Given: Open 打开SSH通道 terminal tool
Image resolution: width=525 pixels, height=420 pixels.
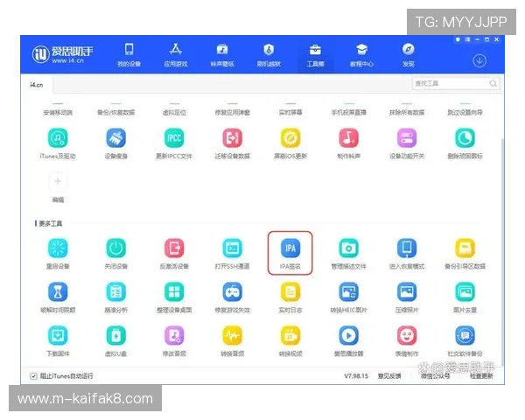Looking at the screenshot, I should [232, 248].
